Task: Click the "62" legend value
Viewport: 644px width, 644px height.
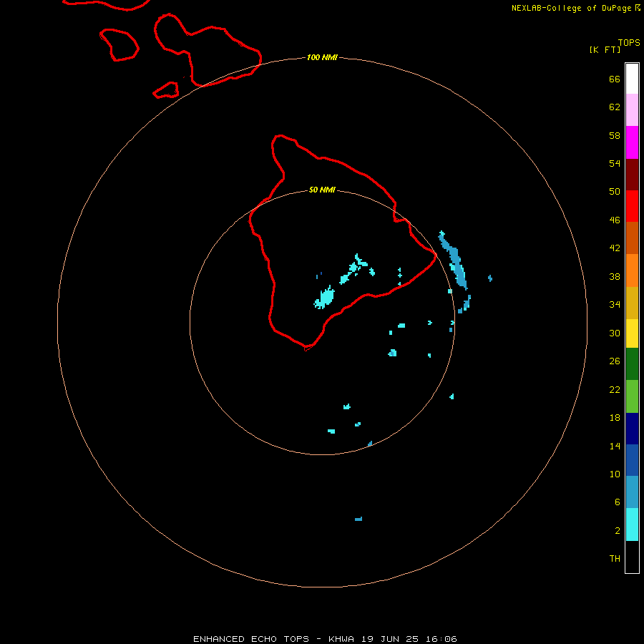Action: pyautogui.click(x=615, y=107)
